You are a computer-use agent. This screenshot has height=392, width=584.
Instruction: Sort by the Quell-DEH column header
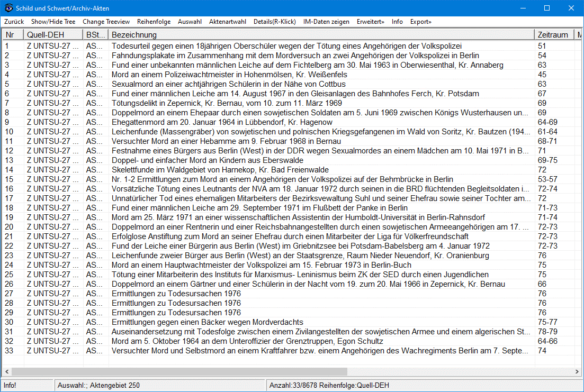tap(53, 34)
